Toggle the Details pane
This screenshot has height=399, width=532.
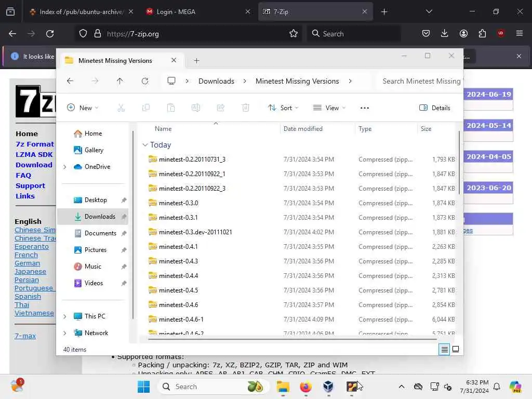[435, 108]
